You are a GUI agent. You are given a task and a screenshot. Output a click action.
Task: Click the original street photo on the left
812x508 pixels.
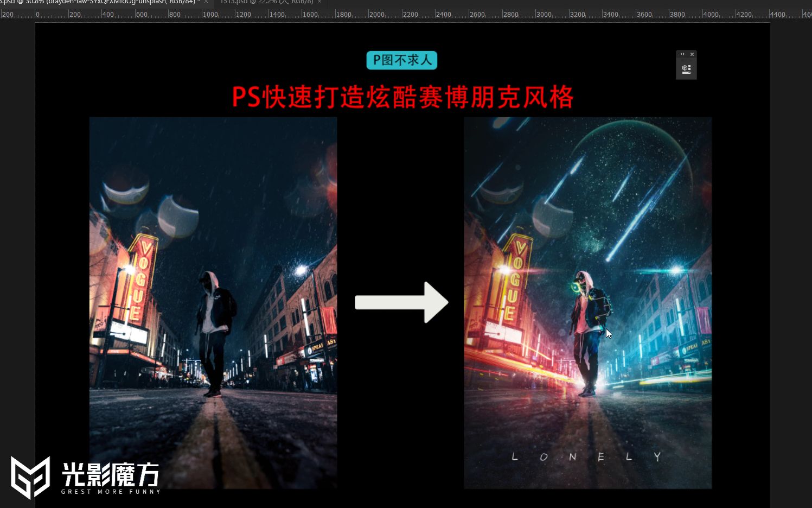tap(213, 303)
